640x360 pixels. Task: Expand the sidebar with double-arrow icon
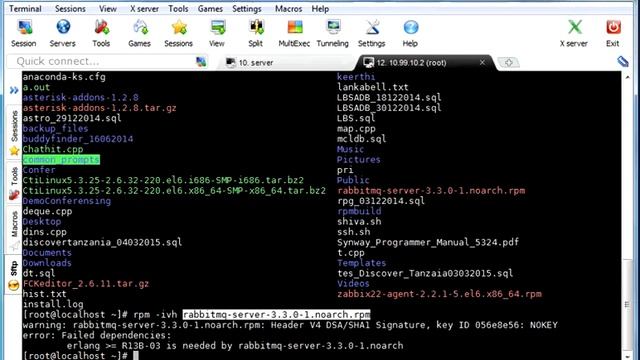click(x=14, y=90)
